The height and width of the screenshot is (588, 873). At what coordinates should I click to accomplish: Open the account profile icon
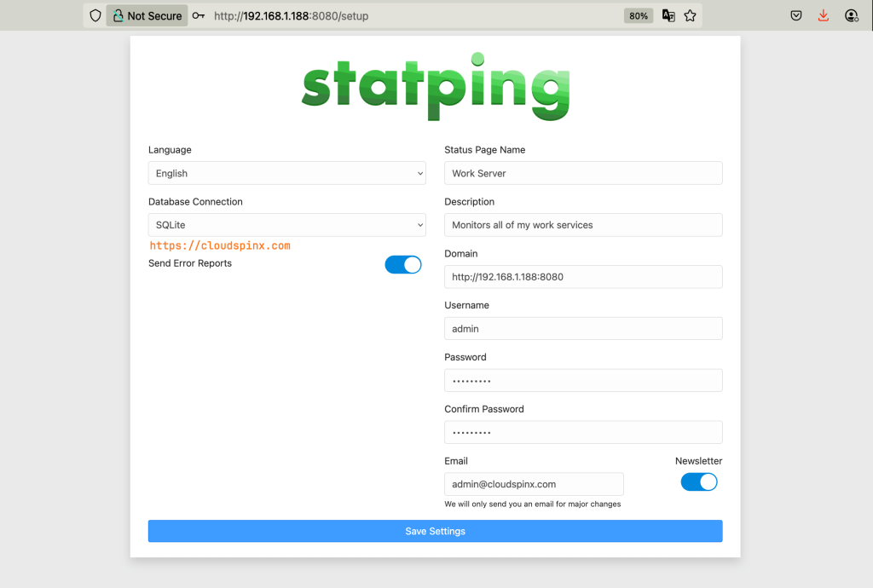852,15
